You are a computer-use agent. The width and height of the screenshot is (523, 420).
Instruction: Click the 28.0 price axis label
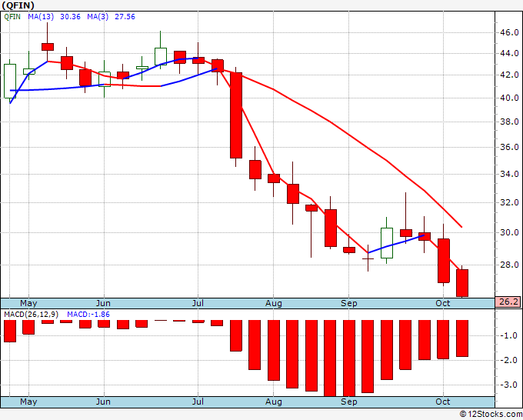tap(509, 265)
